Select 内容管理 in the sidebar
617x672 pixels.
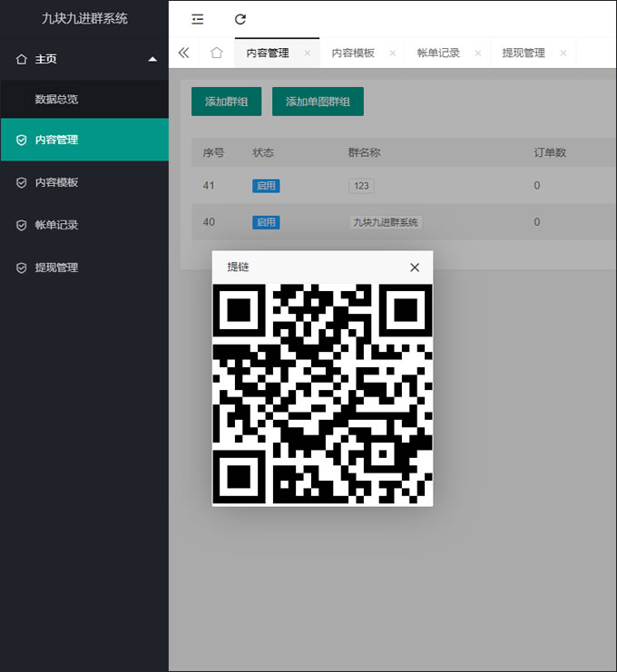pos(84,140)
